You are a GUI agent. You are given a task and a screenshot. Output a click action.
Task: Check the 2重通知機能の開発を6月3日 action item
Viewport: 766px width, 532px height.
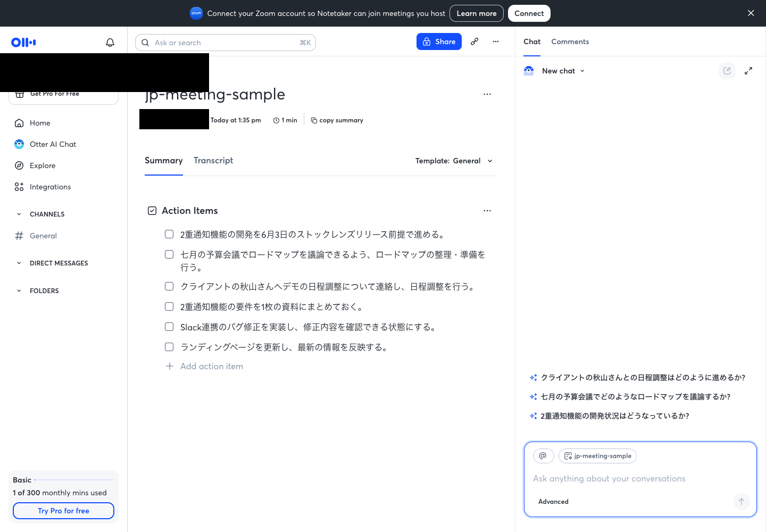pyautogui.click(x=169, y=234)
